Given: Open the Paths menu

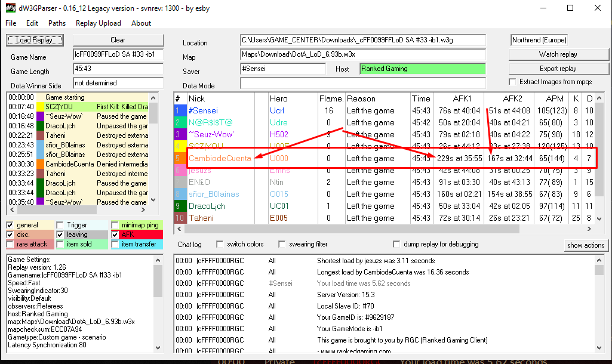Looking at the screenshot, I should pos(57,23).
